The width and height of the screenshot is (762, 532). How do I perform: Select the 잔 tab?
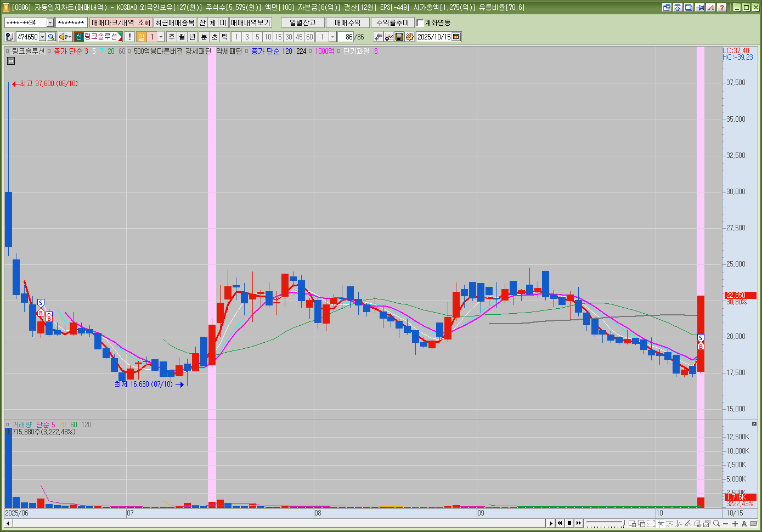click(x=202, y=22)
